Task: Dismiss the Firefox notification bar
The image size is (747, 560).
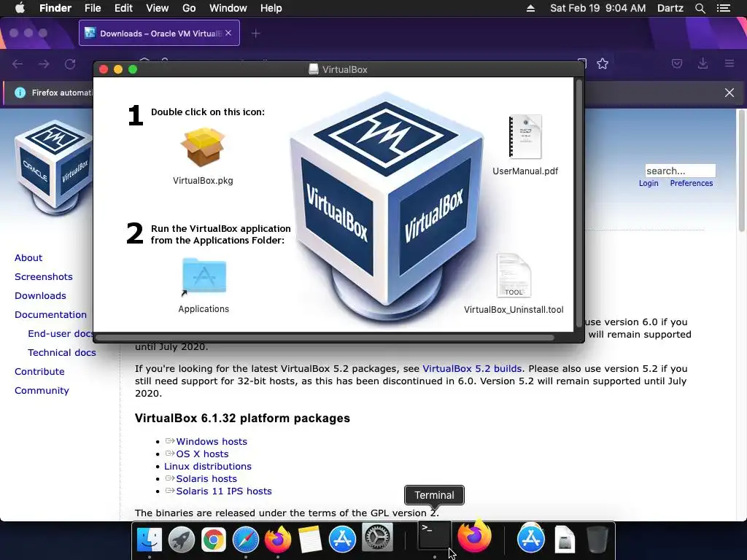Action: [729, 93]
